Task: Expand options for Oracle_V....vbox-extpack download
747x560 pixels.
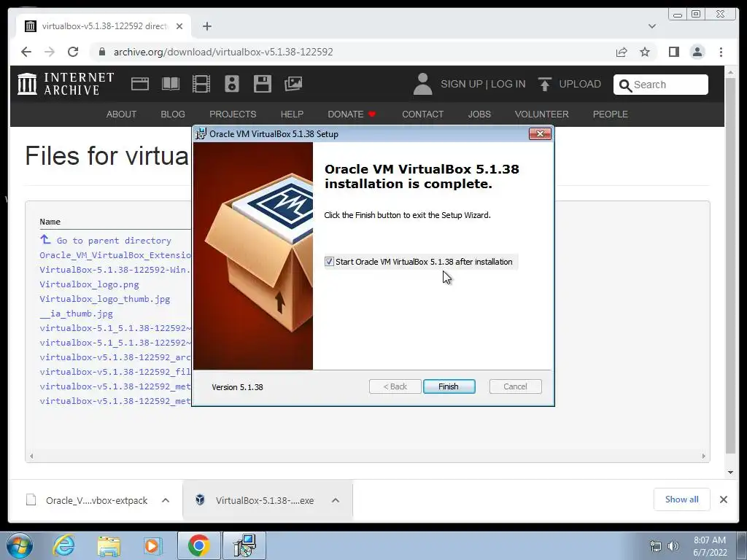Action: click(x=166, y=500)
